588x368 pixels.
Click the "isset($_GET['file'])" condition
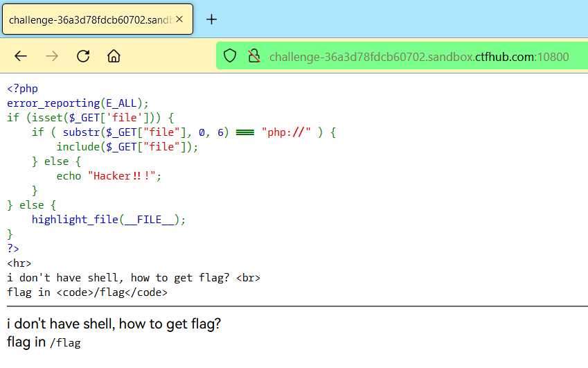tap(93, 118)
